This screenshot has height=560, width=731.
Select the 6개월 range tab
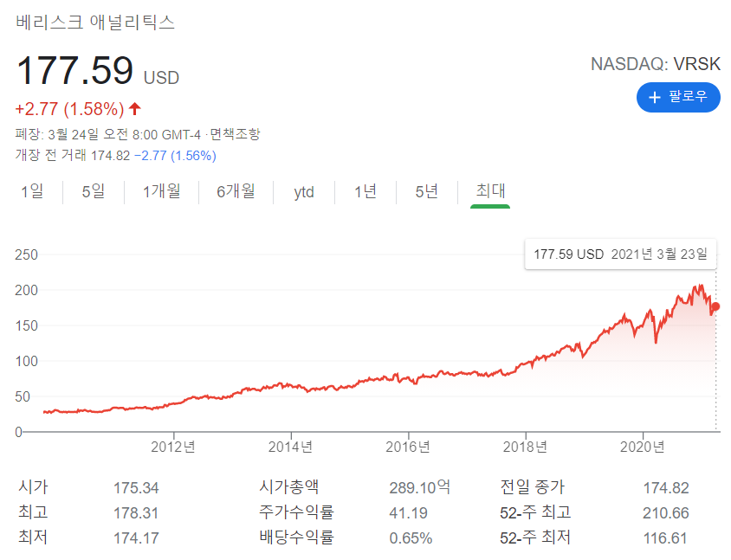point(236,191)
